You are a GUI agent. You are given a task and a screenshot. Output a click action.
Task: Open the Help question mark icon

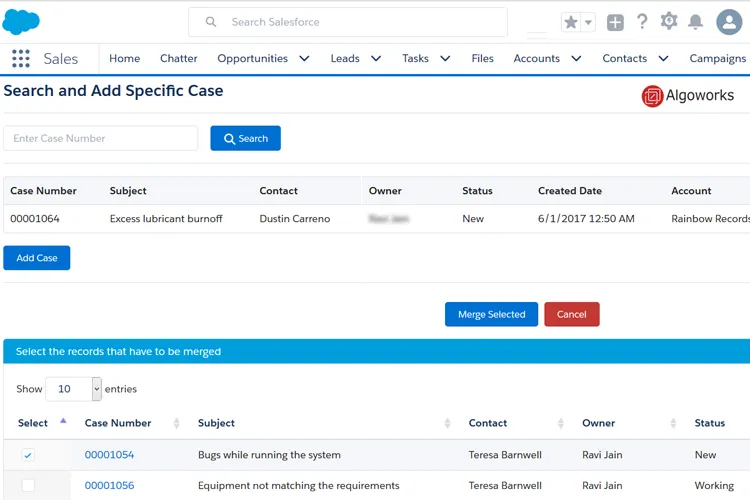pyautogui.click(x=642, y=22)
